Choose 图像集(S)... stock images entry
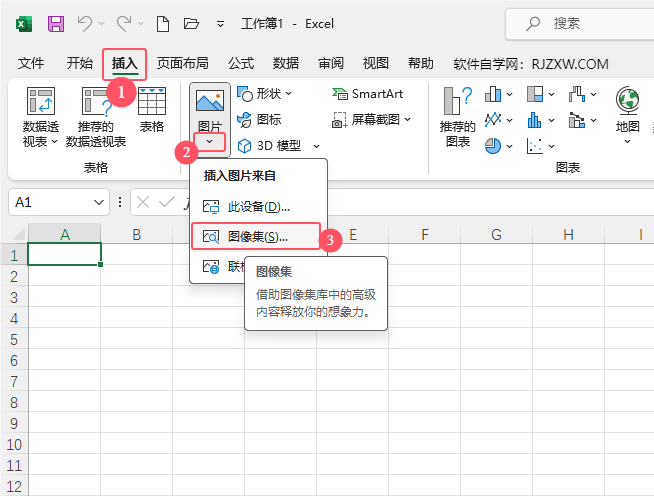654x496 pixels. [x=256, y=237]
